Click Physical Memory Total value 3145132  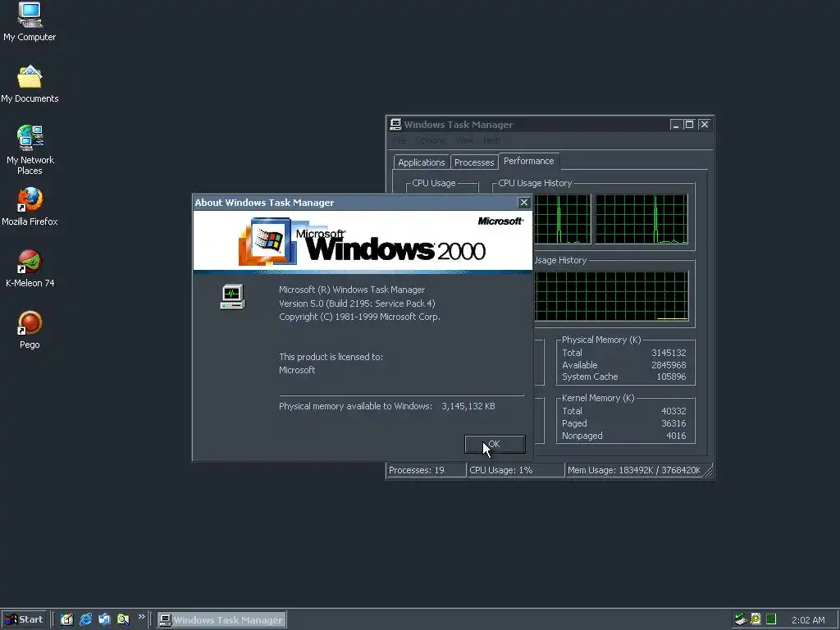coord(669,353)
